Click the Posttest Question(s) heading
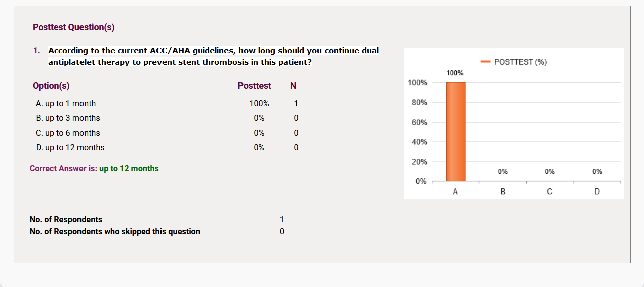 (73, 27)
